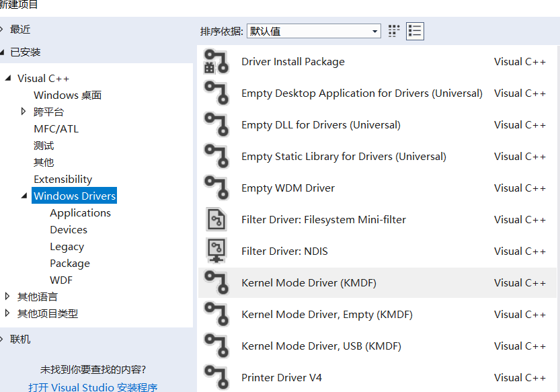This screenshot has width=560, height=392.
Task: Select Applications under Windows Drivers
Action: coord(81,212)
